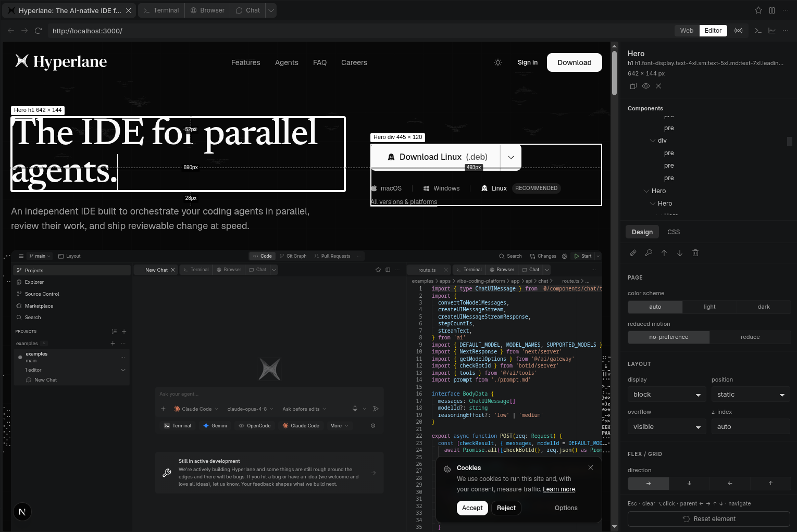This screenshot has height=532, width=797.
Task: Set color scheme to auto
Action: 655,307
